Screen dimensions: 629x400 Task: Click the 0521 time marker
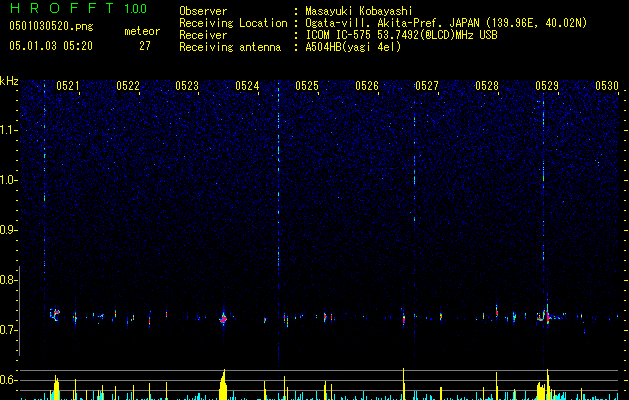(68, 86)
